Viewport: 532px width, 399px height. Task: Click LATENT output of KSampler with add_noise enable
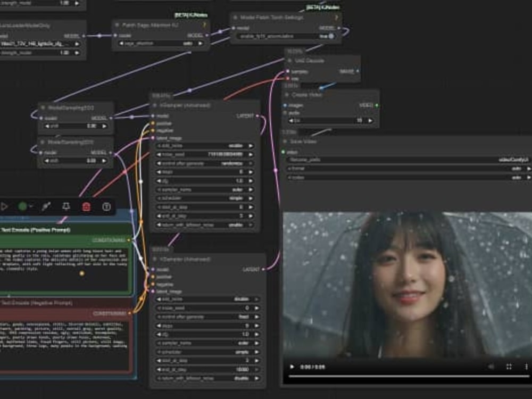257,116
